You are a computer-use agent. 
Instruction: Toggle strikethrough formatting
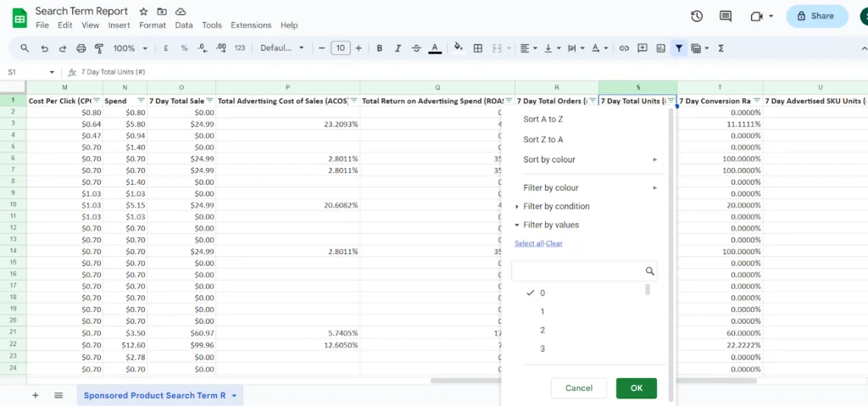coord(416,48)
